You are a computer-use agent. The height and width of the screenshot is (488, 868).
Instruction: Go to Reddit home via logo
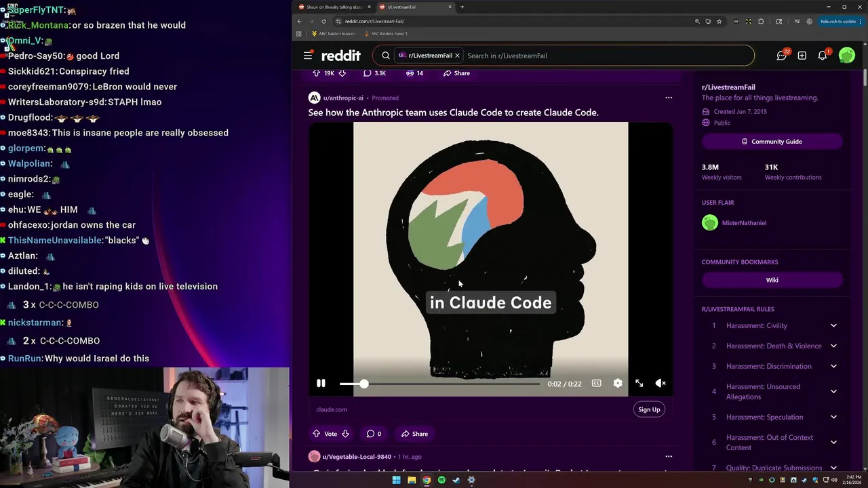[340, 56]
